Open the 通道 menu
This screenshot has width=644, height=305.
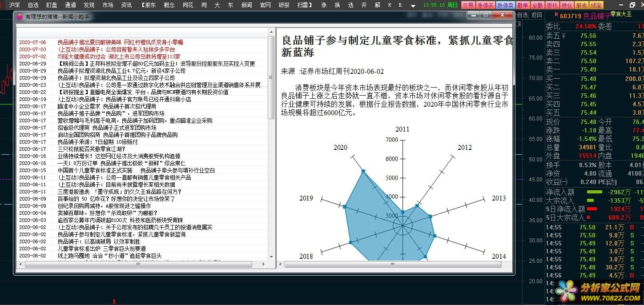click(x=70, y=5)
